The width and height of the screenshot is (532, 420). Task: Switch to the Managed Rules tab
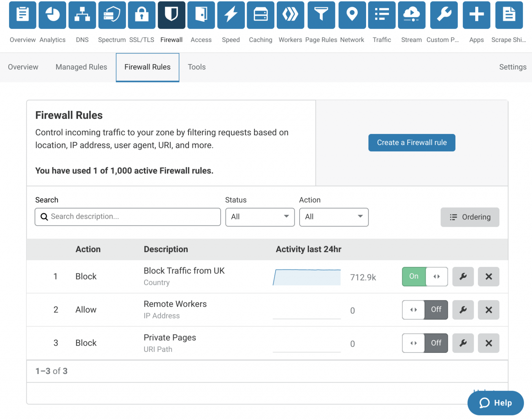coord(81,67)
